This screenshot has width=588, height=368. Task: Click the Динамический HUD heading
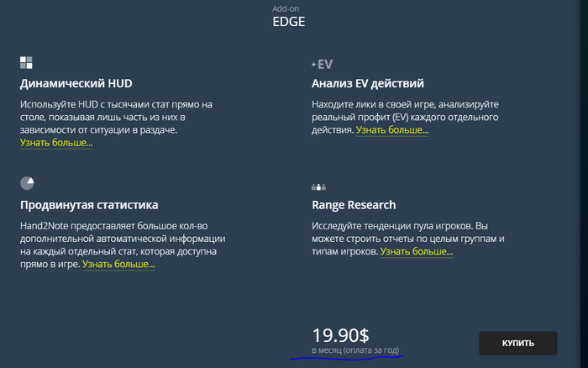[x=76, y=84]
